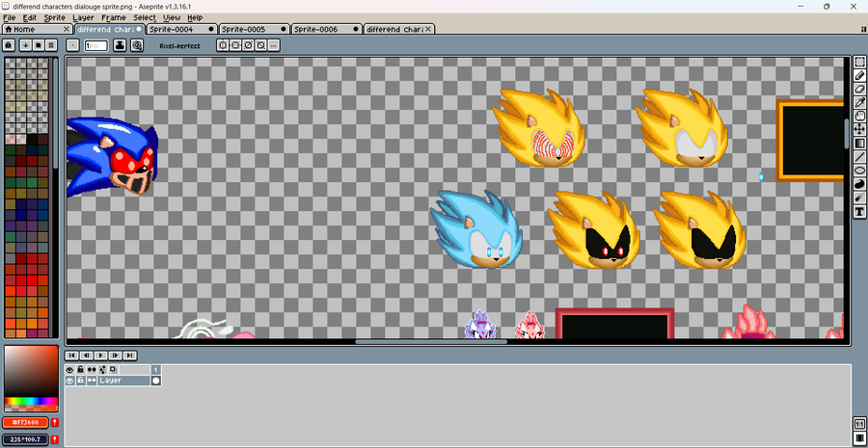Open the Select menu

point(145,17)
